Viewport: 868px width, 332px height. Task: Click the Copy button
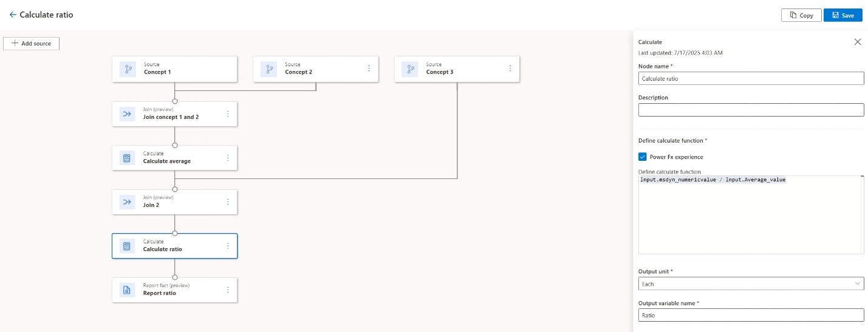[801, 15]
